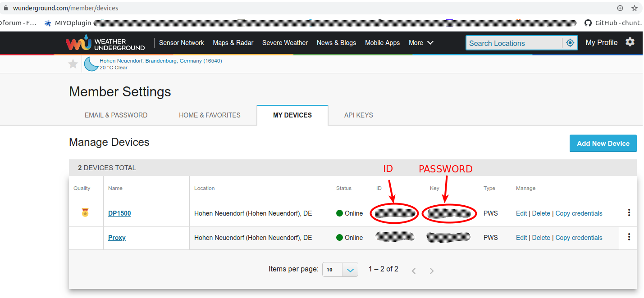Click Add New Device button
Image resolution: width=644 pixels, height=298 pixels.
click(x=603, y=143)
